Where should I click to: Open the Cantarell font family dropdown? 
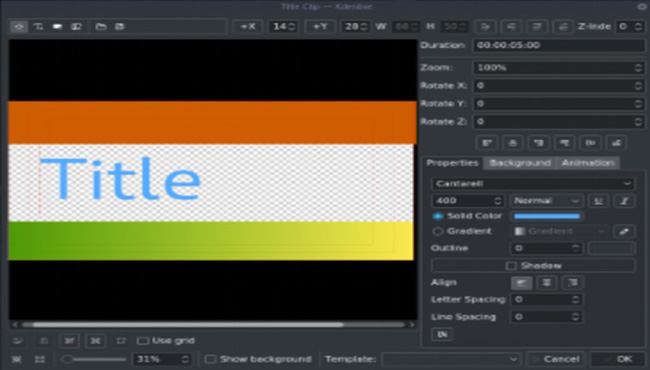pyautogui.click(x=533, y=183)
